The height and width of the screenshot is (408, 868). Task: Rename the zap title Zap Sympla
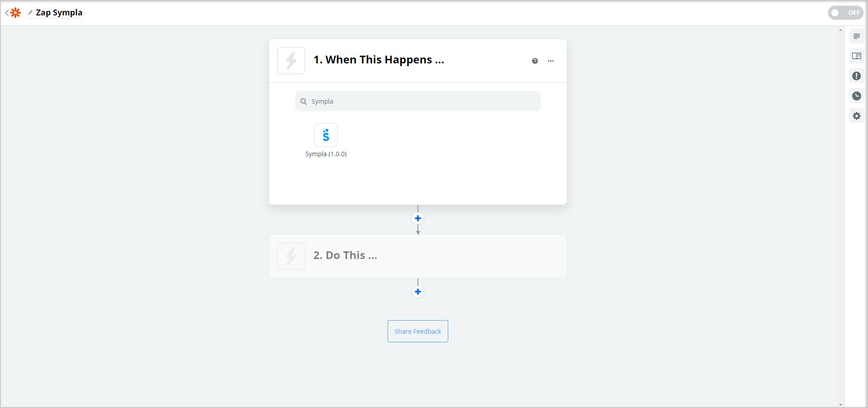59,13
